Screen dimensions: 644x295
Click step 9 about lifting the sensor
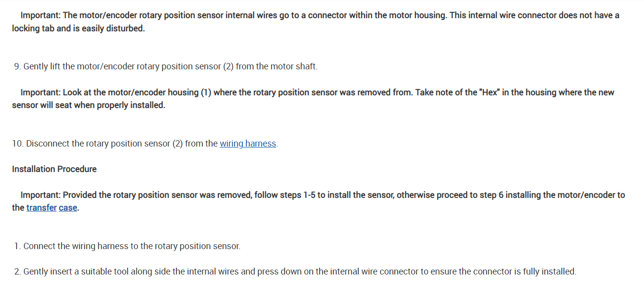tap(166, 66)
